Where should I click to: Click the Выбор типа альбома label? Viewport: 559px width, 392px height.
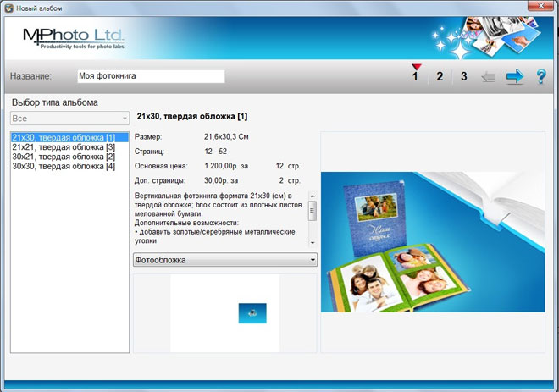tap(54, 102)
